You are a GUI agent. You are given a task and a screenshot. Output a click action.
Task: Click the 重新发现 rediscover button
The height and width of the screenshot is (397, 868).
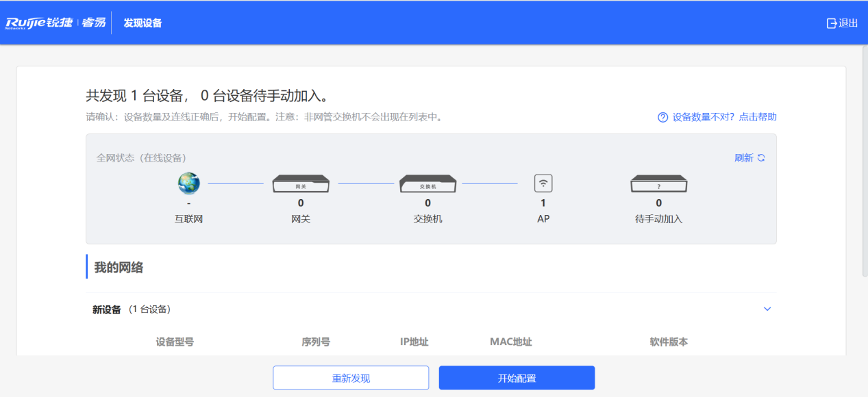(350, 377)
